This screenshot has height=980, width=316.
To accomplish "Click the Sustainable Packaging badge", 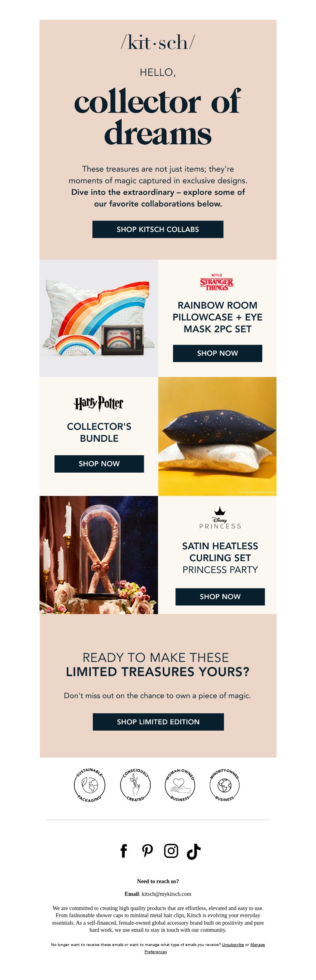I will coord(90,785).
